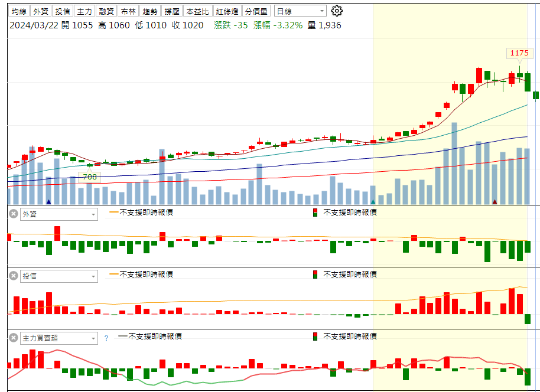Close the 主力買賣超 panel via its X icon
Viewport: 540px width, 392px height.
point(13,338)
